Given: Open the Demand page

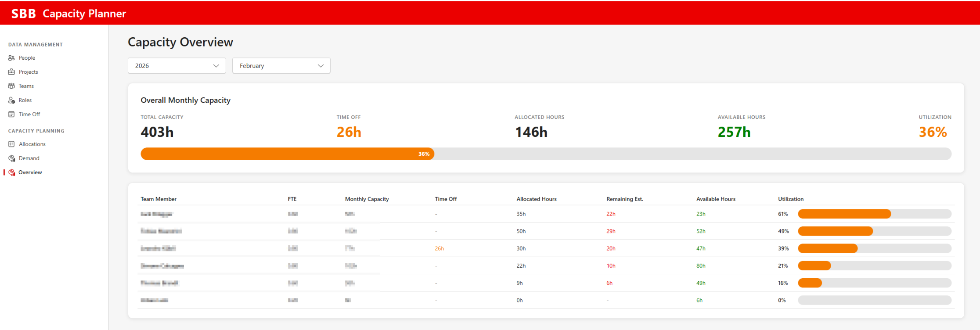Looking at the screenshot, I should [29, 158].
